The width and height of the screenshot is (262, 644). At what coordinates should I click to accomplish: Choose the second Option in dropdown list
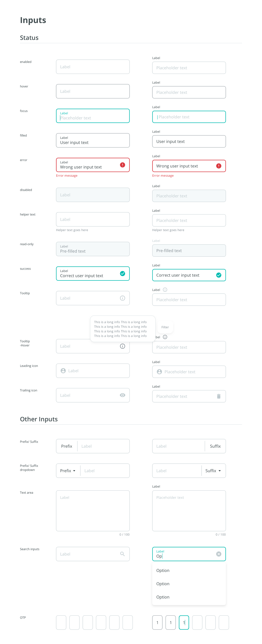coord(163,583)
